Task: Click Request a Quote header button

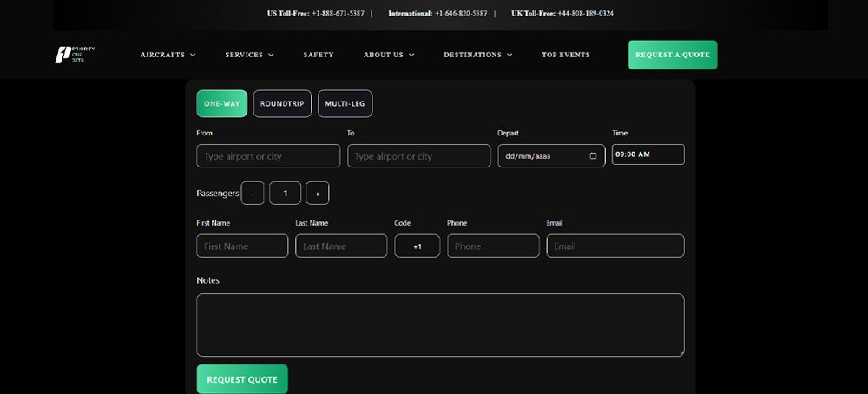Action: [673, 55]
